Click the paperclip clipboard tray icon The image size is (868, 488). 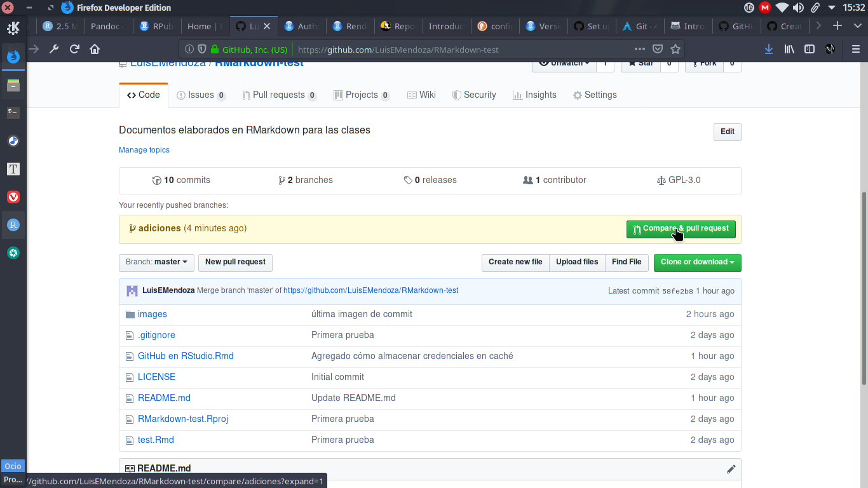click(x=815, y=8)
